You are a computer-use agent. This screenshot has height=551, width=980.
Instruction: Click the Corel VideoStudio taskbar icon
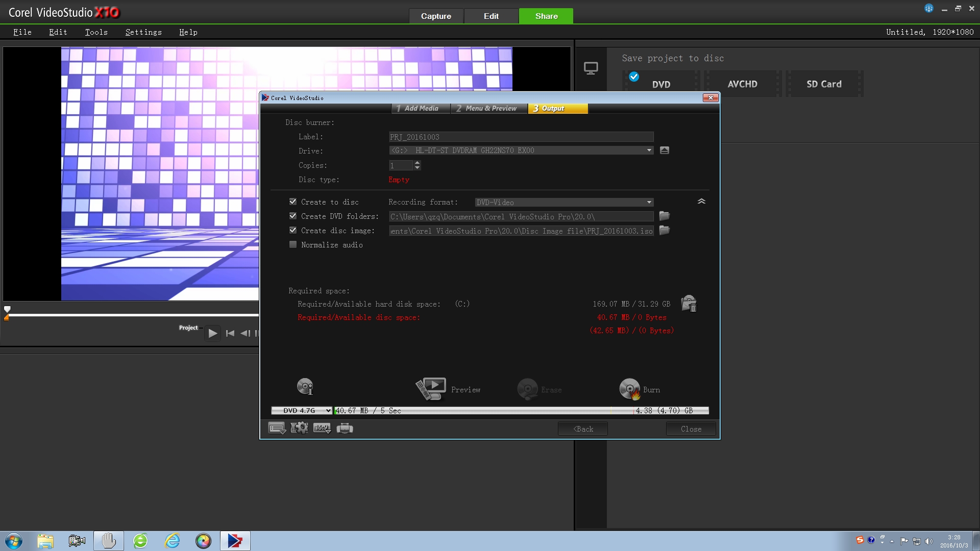tap(235, 541)
